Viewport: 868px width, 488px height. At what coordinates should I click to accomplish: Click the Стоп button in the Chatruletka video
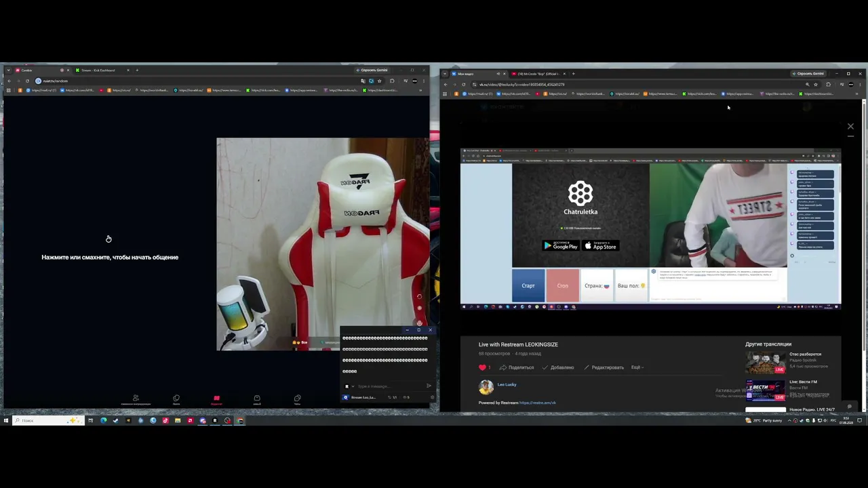click(x=563, y=285)
